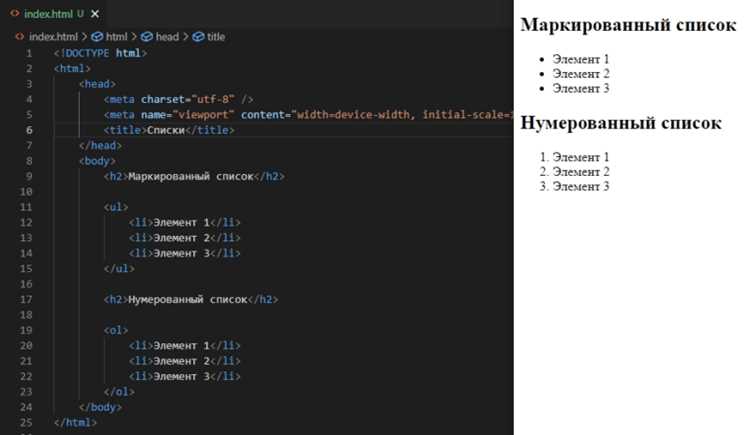
Task: Click the symbol icon before html in breadcrumb
Action: pyautogui.click(x=97, y=37)
